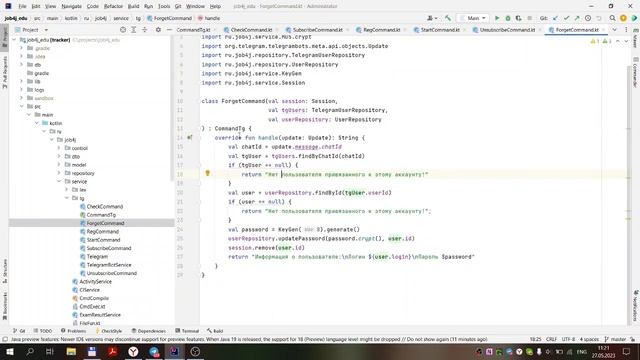Screen dimensions: 640x360
Task: Open Yandex browser from taskbar
Action: 133,351
